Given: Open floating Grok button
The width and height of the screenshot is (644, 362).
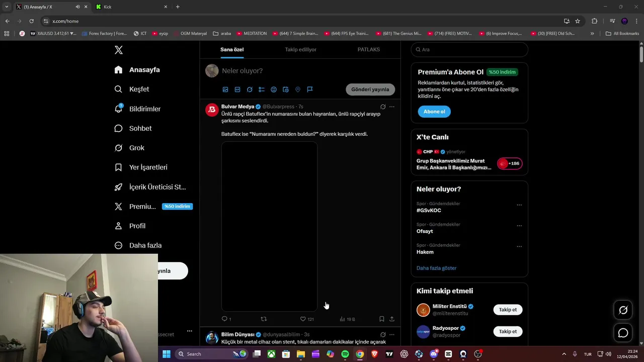Looking at the screenshot, I should click(x=623, y=310).
